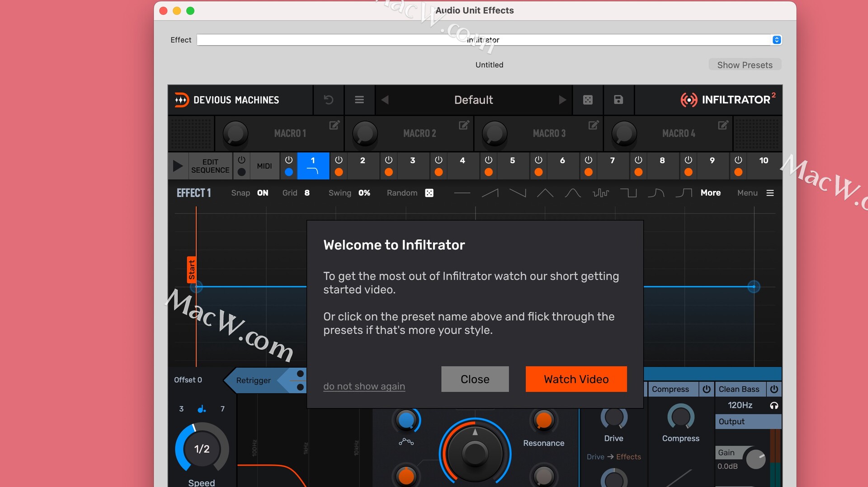The image size is (868, 487).
Task: Click the Macro 1 knob
Action: 236,133
